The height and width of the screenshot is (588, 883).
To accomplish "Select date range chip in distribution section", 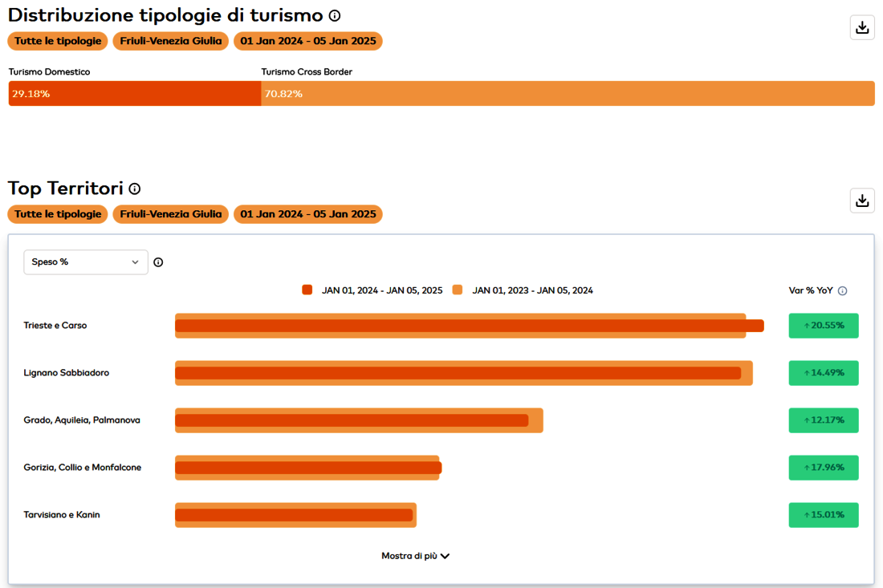I will (x=307, y=41).
